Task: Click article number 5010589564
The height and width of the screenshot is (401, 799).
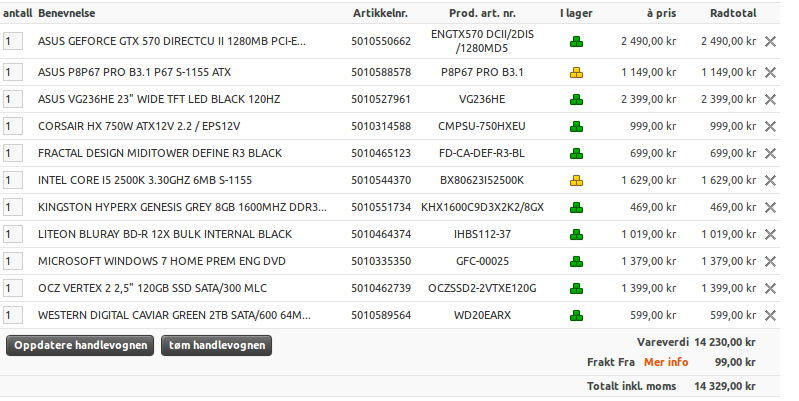Action: [381, 315]
